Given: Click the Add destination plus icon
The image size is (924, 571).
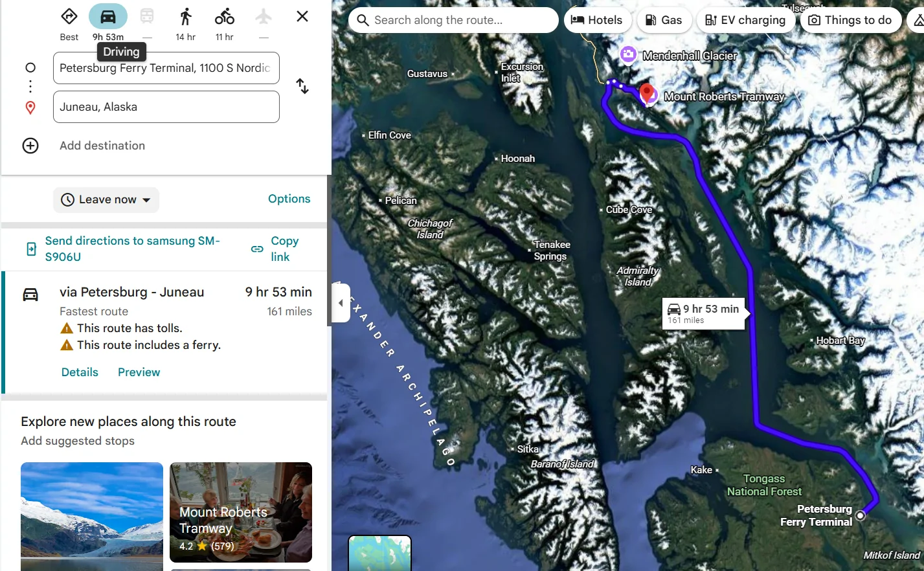Looking at the screenshot, I should pos(30,146).
